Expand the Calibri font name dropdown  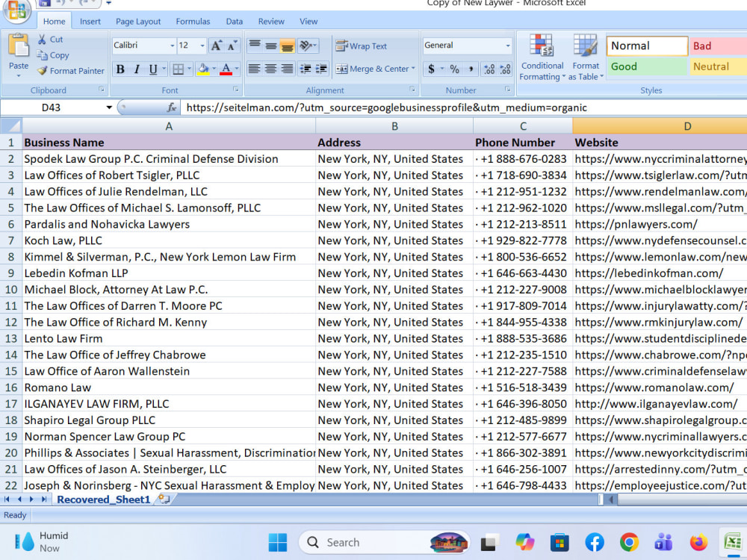click(172, 46)
